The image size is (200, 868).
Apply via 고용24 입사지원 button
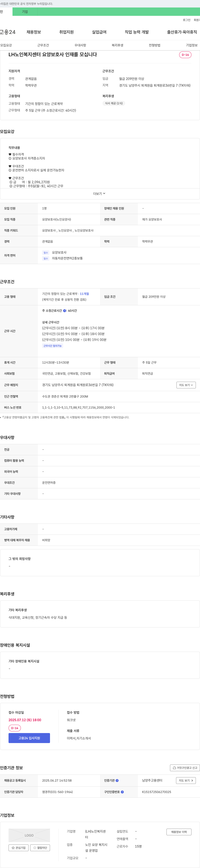(29, 738)
